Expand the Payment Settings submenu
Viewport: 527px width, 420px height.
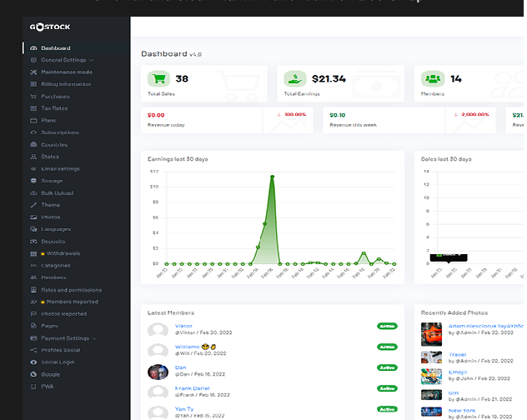click(68, 338)
